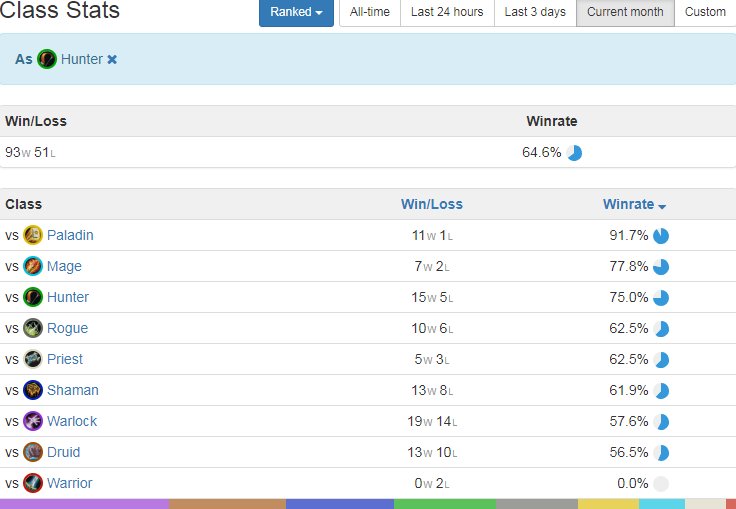Click the dark blue segment of the bottom color bar
This screenshot has width=736, height=509.
click(340, 504)
